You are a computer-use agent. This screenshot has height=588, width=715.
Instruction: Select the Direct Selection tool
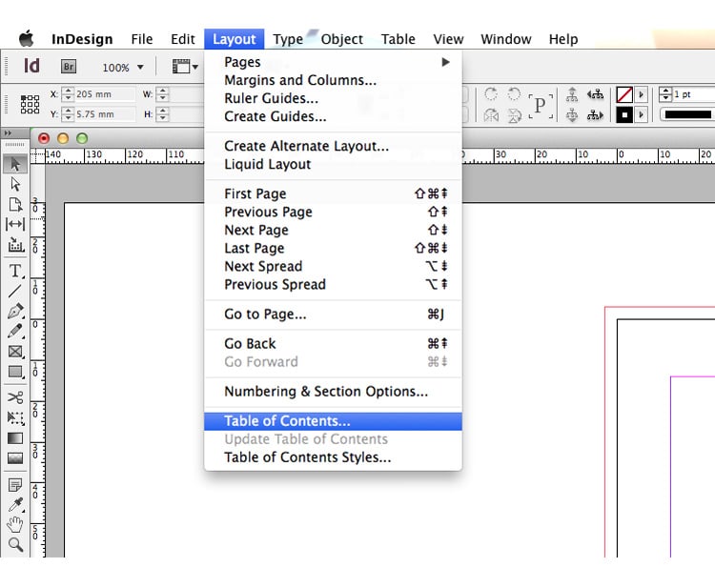coord(15,184)
